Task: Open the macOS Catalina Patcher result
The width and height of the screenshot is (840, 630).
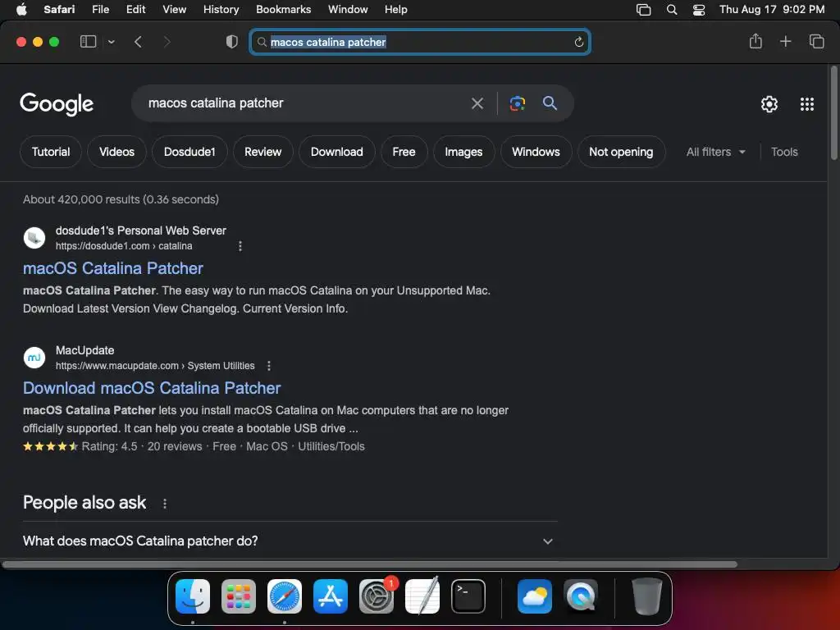Action: coord(113,268)
